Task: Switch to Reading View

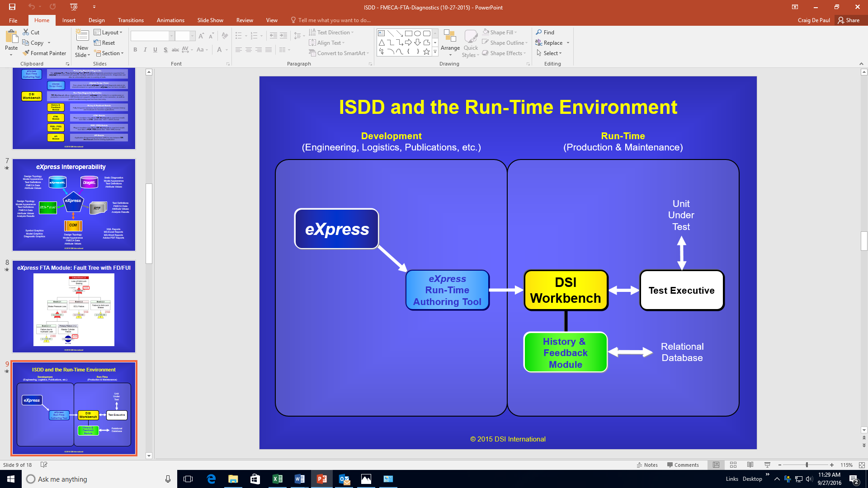Action: (x=750, y=465)
